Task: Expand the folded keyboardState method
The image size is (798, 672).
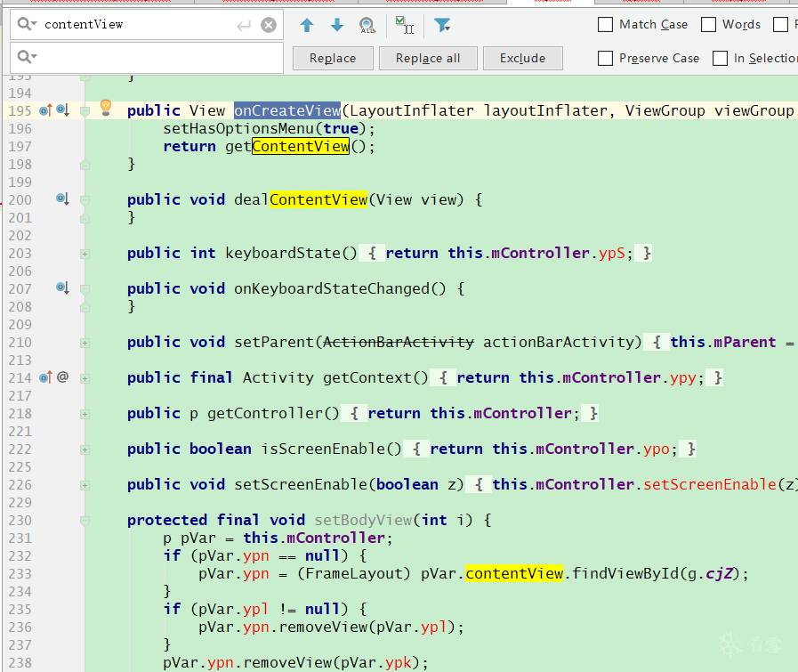Action: pyautogui.click(x=85, y=254)
